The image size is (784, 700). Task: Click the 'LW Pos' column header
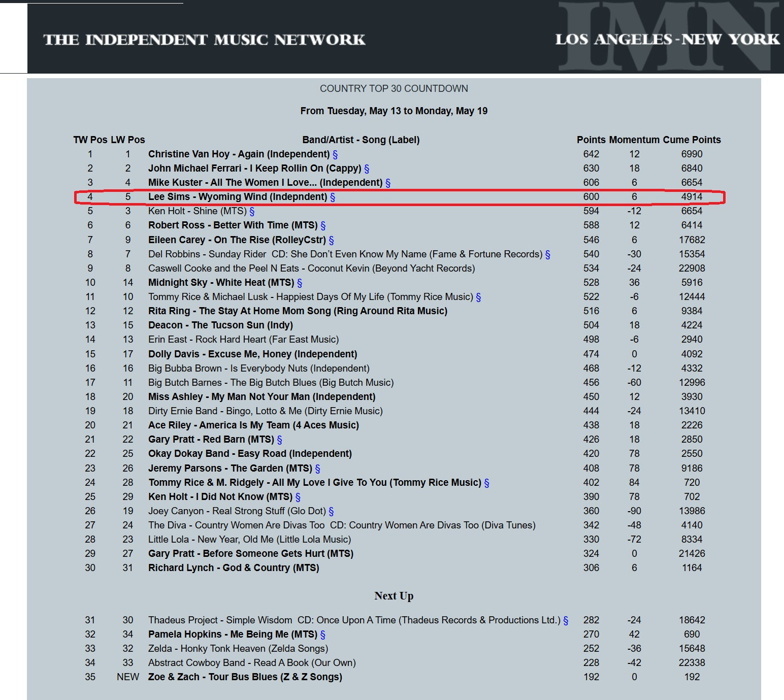coord(128,140)
